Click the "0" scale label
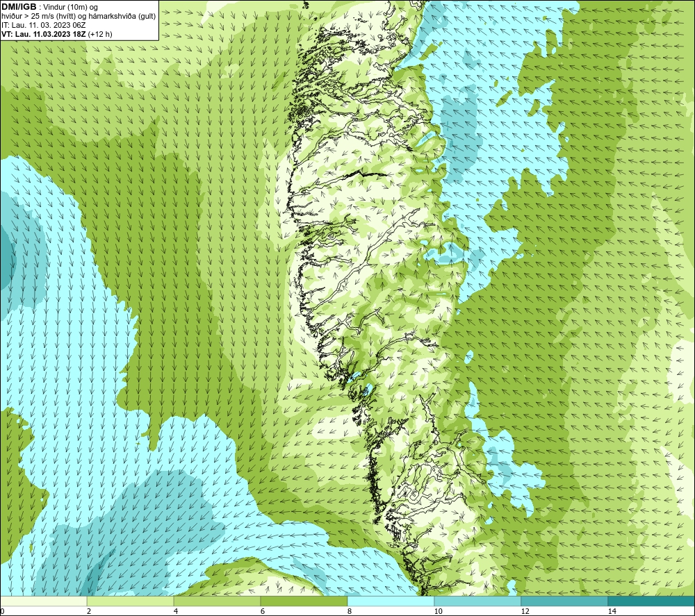Screen dimensions: 695x616 coord(2,611)
